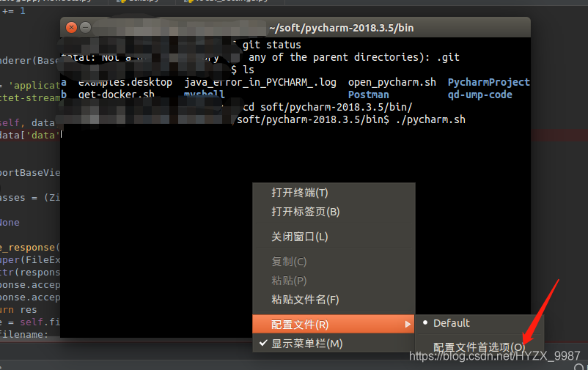Click the git status command text
This screenshot has height=370, width=588.
pos(271,45)
